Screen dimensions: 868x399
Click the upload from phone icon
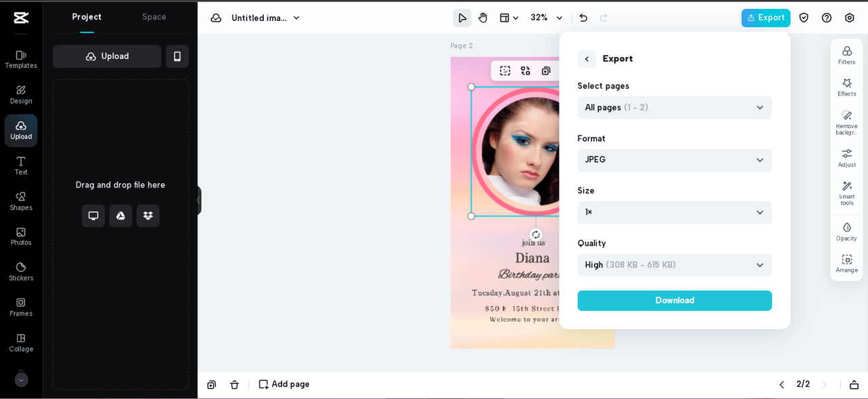tap(177, 56)
